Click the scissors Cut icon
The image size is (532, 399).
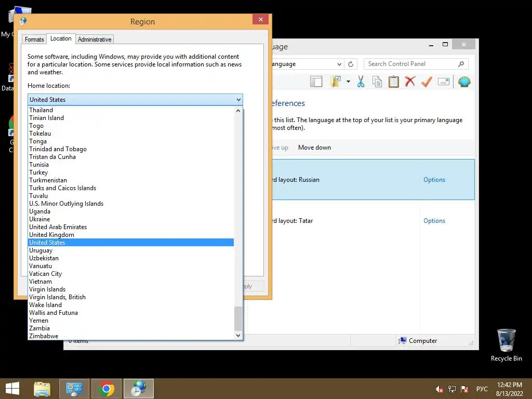(361, 82)
